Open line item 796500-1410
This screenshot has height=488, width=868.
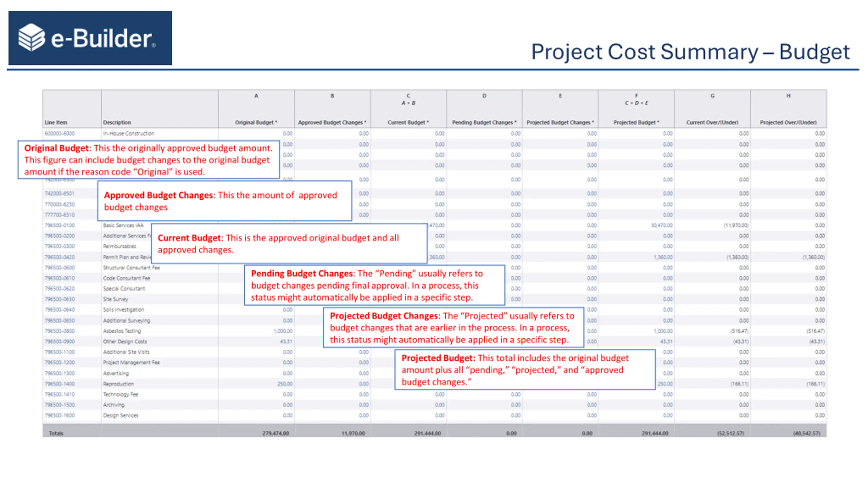[x=60, y=394]
